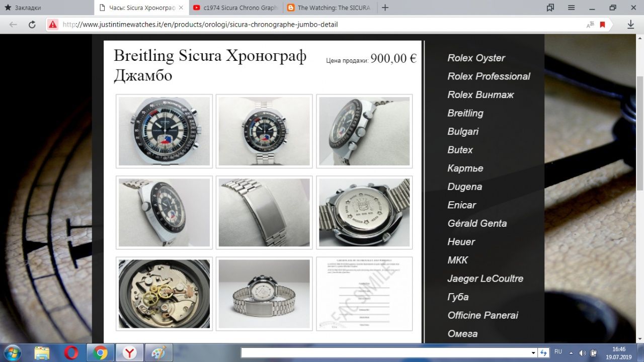Switch to The Watching blog tab
The image size is (644, 362).
[330, 8]
